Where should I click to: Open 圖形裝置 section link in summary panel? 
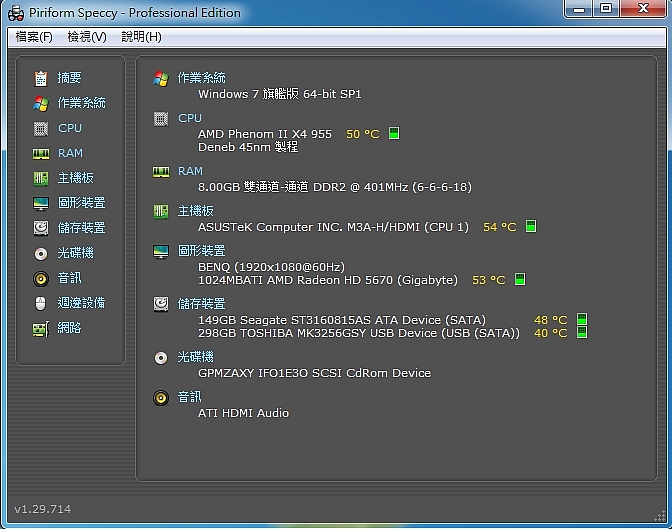pos(201,251)
